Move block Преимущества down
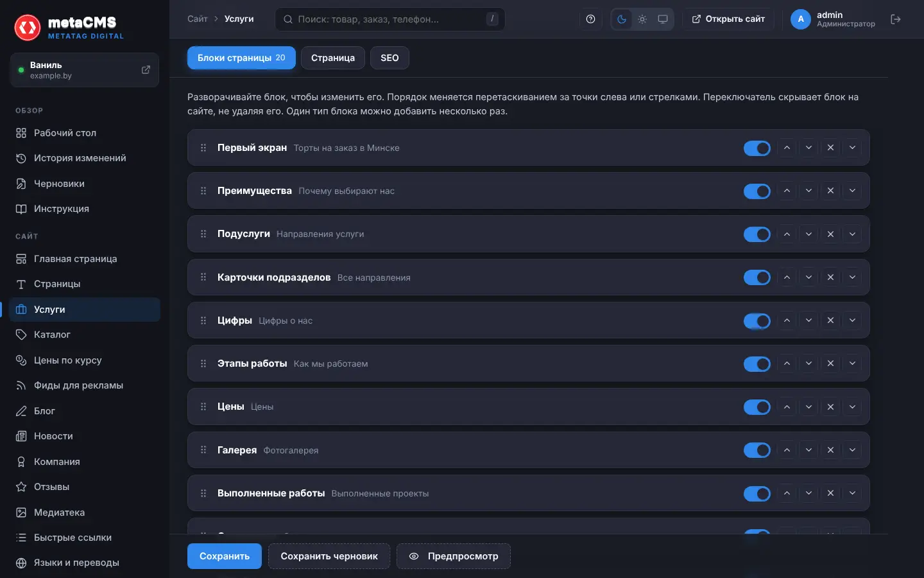This screenshot has height=578, width=924. (x=809, y=191)
